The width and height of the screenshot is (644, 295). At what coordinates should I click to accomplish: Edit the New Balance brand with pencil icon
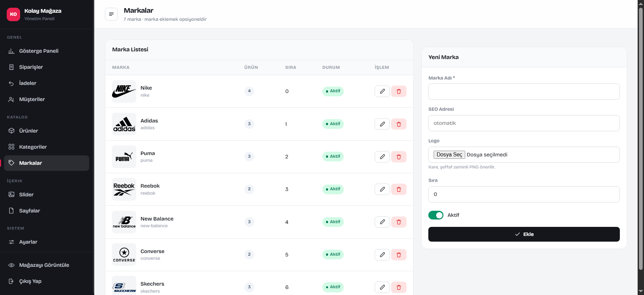click(382, 222)
